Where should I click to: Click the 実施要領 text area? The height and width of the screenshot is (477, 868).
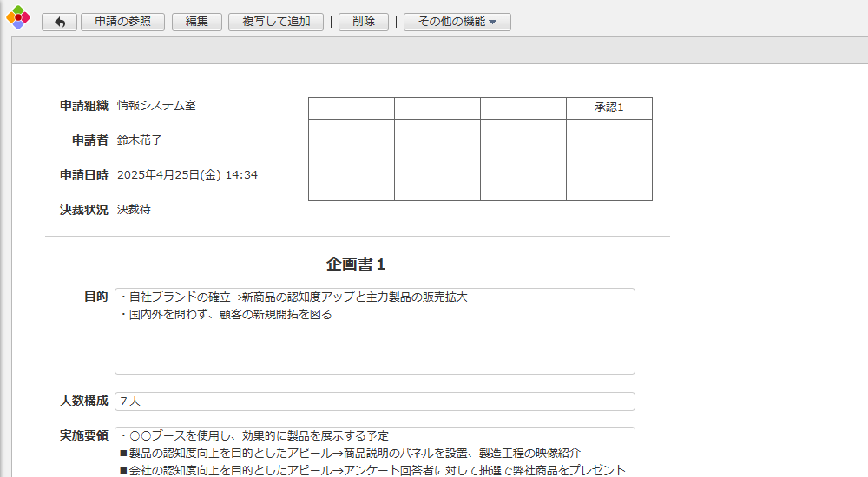pos(375,452)
